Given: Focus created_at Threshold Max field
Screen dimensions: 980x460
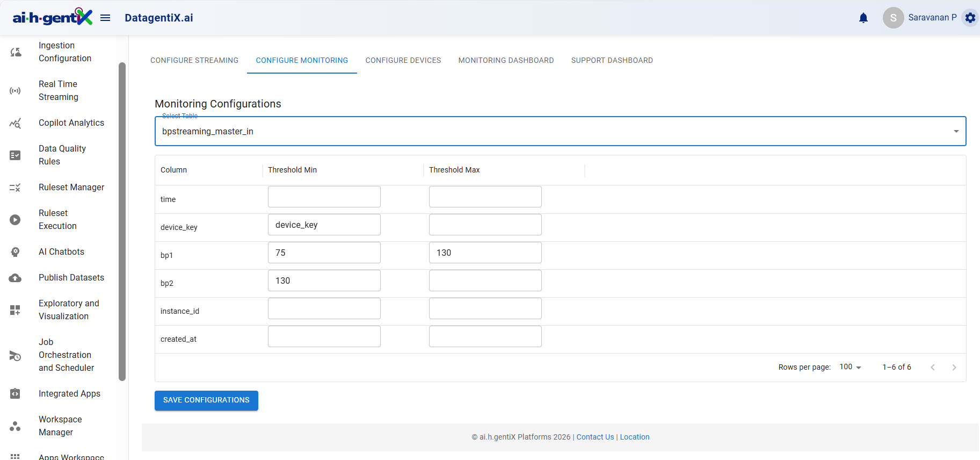Looking at the screenshot, I should click(x=485, y=336).
